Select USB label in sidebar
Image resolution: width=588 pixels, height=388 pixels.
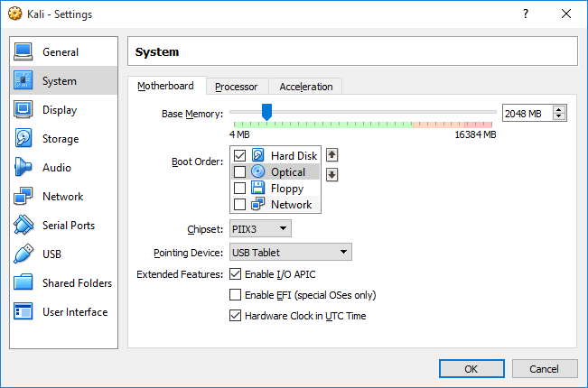[51, 254]
